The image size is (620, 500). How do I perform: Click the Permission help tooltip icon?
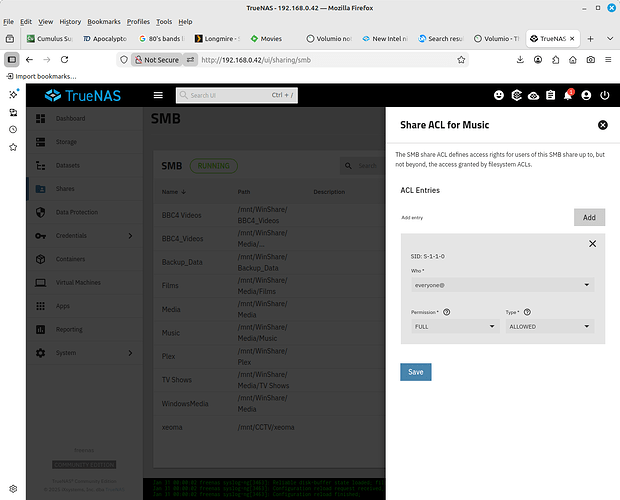[x=446, y=312]
